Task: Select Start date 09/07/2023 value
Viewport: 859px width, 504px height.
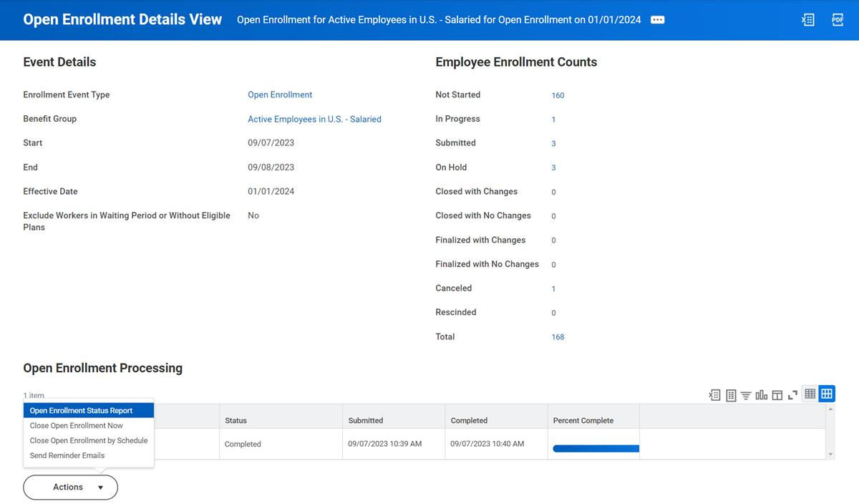Action: (x=271, y=142)
